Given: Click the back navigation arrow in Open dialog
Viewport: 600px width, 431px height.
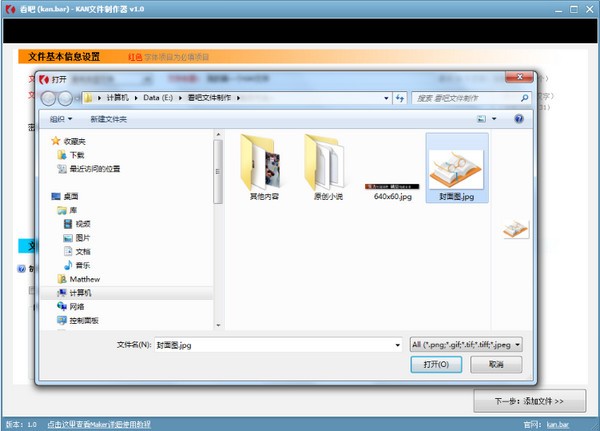Looking at the screenshot, I should [49, 99].
